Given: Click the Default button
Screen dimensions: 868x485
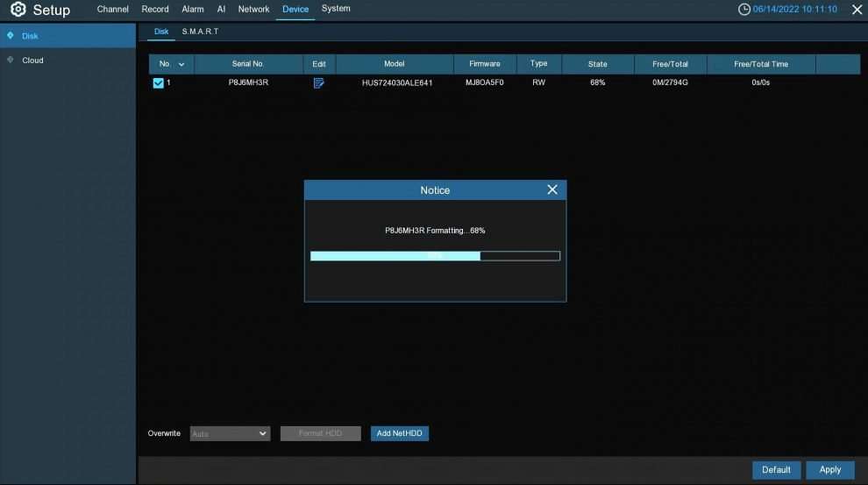Looking at the screenshot, I should (x=776, y=470).
